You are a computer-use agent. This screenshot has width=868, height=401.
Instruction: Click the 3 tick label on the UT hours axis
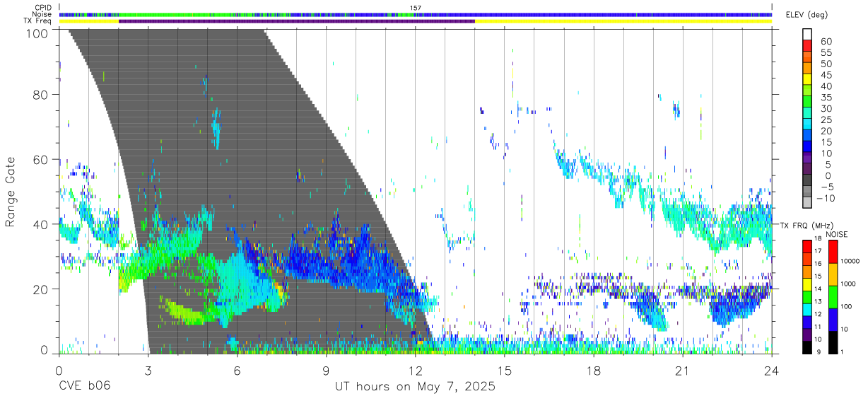(x=148, y=370)
